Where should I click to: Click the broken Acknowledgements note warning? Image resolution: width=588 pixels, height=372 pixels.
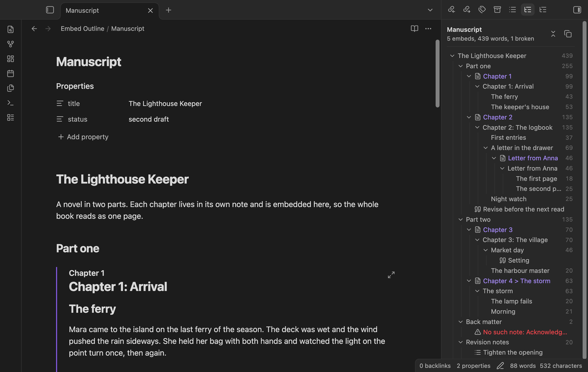click(x=521, y=332)
